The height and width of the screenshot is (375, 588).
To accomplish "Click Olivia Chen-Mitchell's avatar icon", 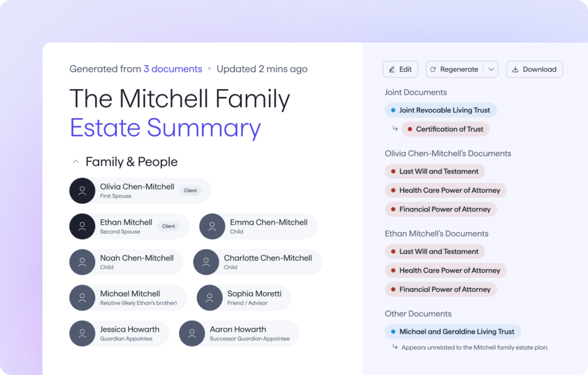I will tap(82, 191).
